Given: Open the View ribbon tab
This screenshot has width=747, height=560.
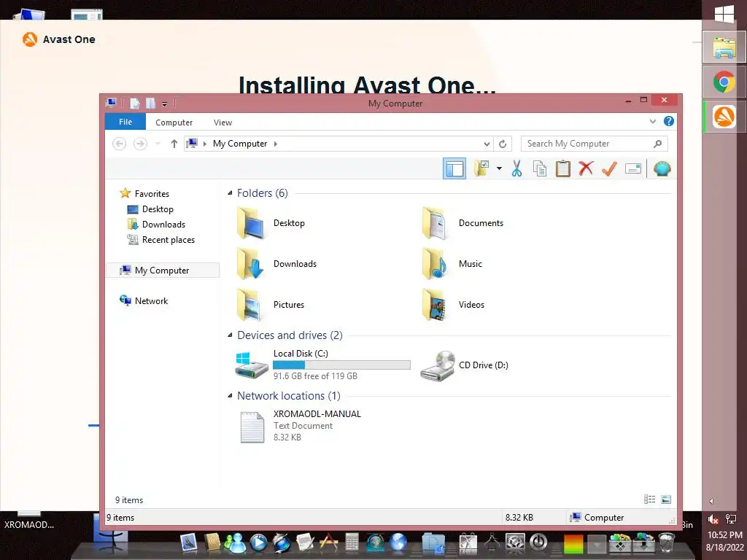Looking at the screenshot, I should [222, 122].
